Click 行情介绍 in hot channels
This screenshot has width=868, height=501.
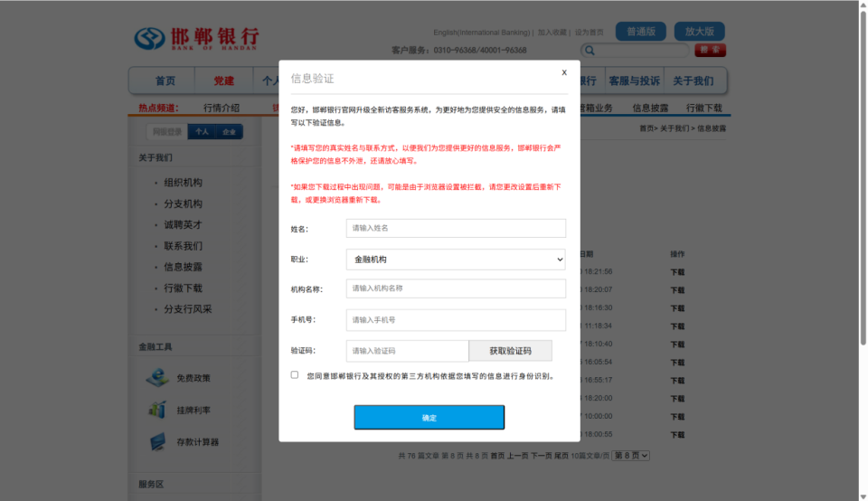click(x=222, y=108)
